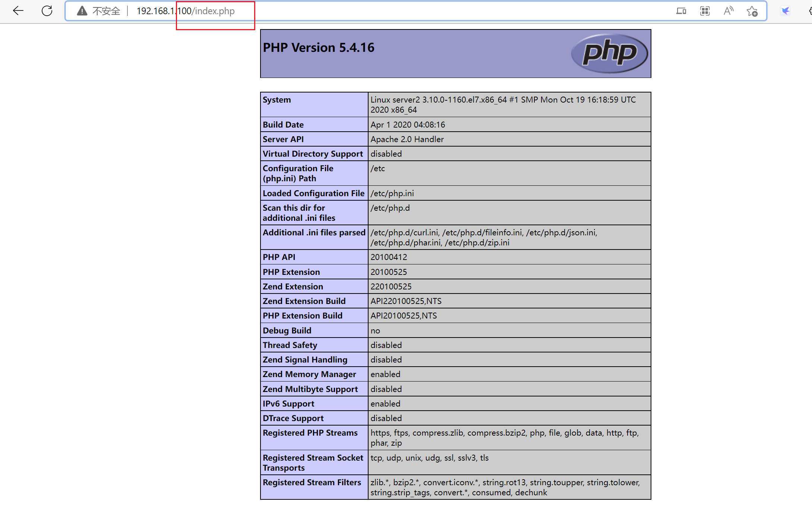Click 'Zend Extension Build' label
812x505 pixels.
tap(304, 301)
